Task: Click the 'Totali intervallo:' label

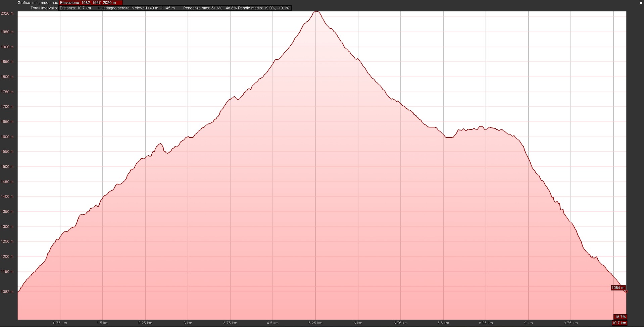Action: pyautogui.click(x=44, y=8)
